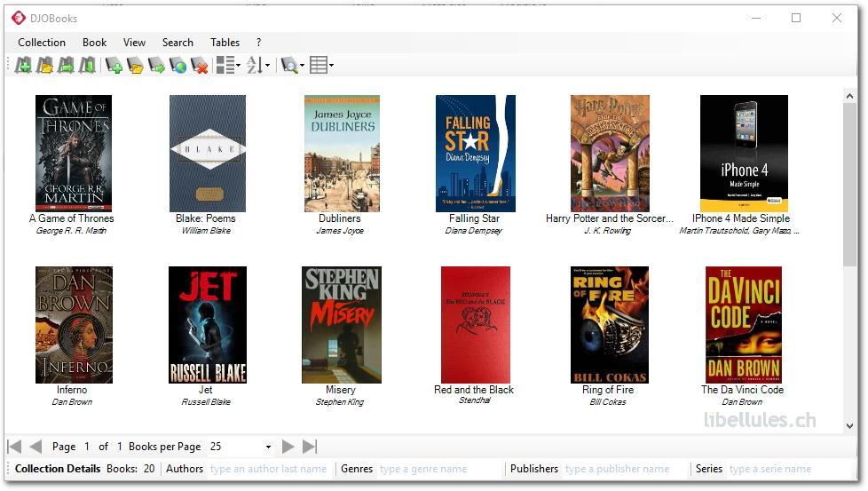The width and height of the screenshot is (868, 491).
Task: Select the Jet book cover
Action: click(208, 325)
